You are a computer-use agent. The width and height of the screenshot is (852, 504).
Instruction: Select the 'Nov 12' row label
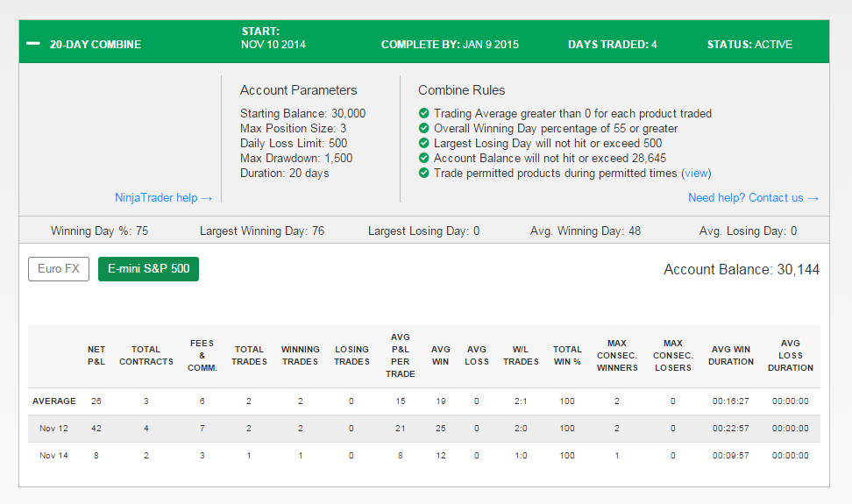(x=53, y=428)
